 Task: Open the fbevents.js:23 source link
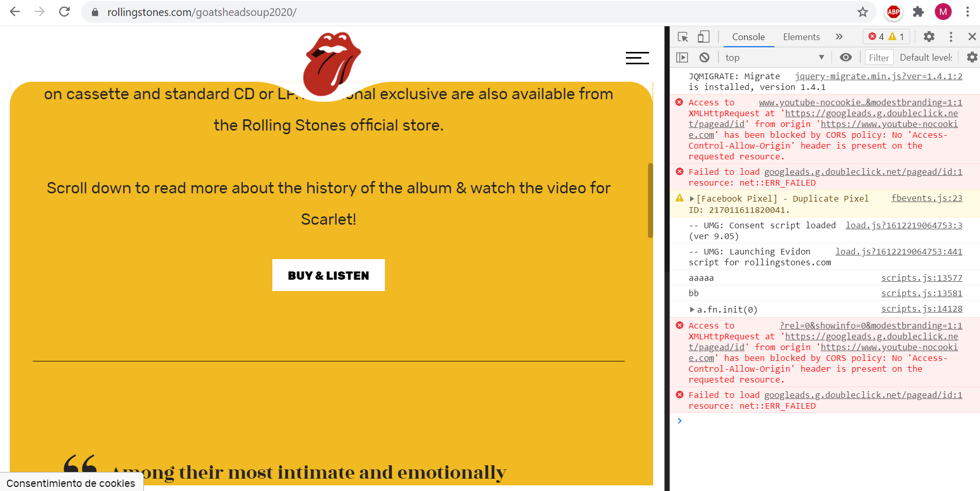pos(927,198)
